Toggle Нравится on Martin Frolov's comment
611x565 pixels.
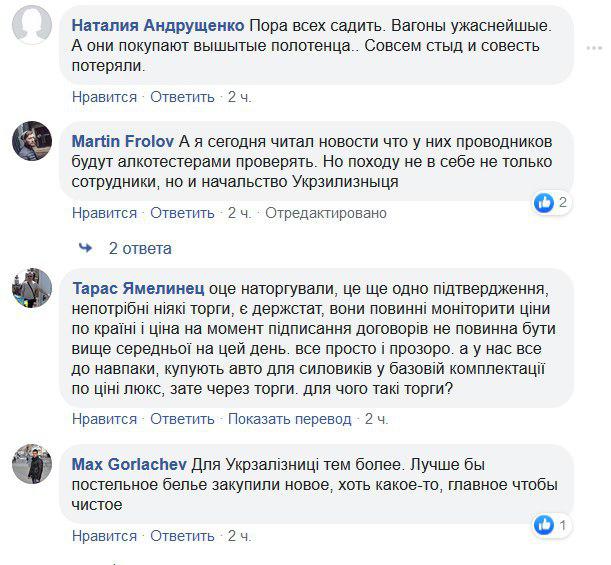[104, 213]
